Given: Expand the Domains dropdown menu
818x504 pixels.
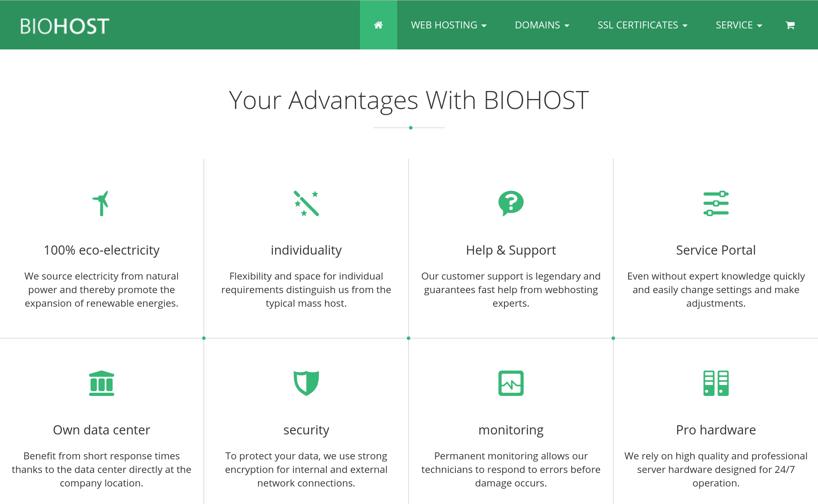Looking at the screenshot, I should [542, 25].
